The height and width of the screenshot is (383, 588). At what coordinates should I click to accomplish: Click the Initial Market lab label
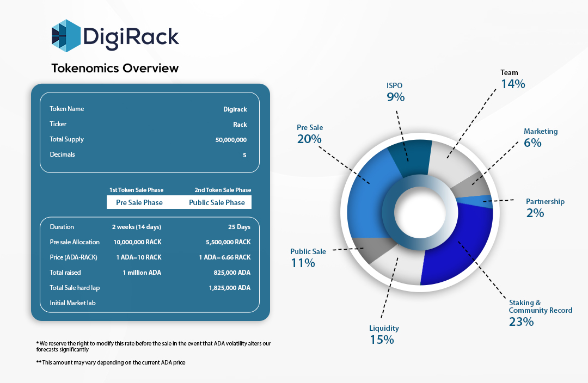click(x=73, y=303)
